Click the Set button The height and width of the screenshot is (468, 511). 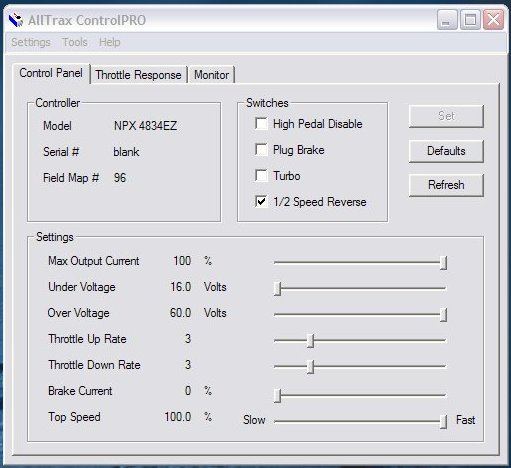click(446, 116)
